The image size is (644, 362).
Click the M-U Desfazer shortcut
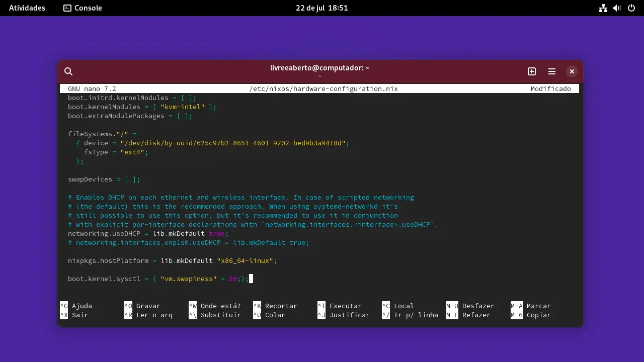coord(470,306)
